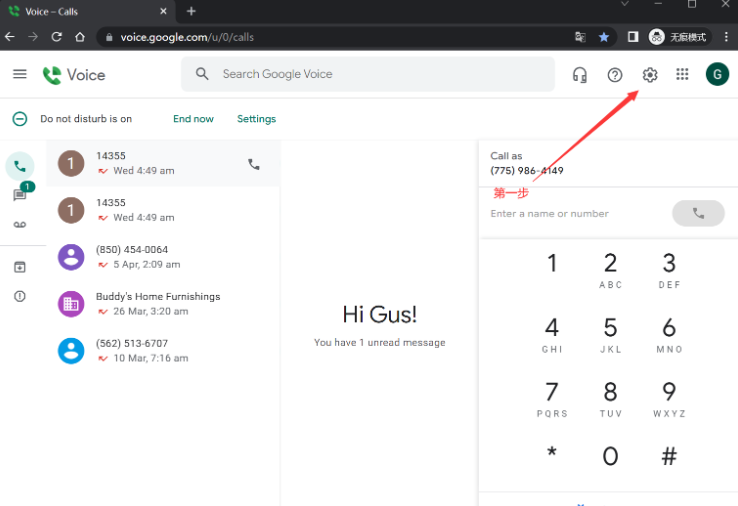The height and width of the screenshot is (506, 738).
Task: Open the main hamburger menu
Action: pyautogui.click(x=20, y=74)
